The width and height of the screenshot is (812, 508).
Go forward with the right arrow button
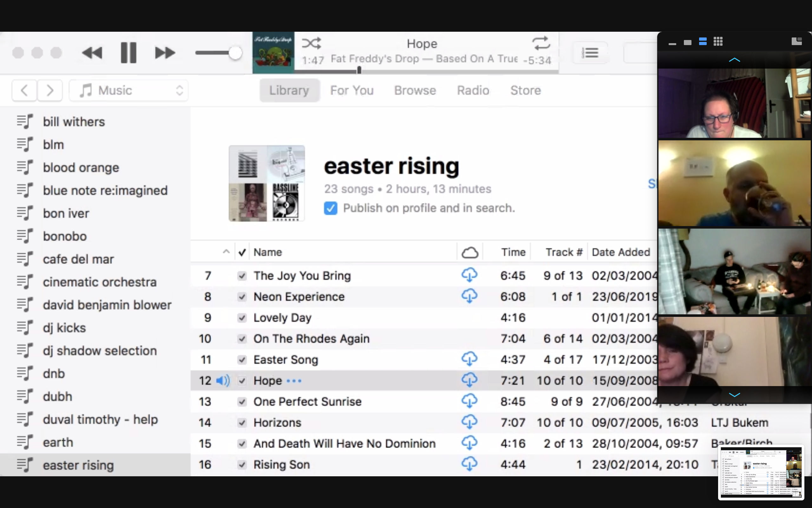(50, 90)
